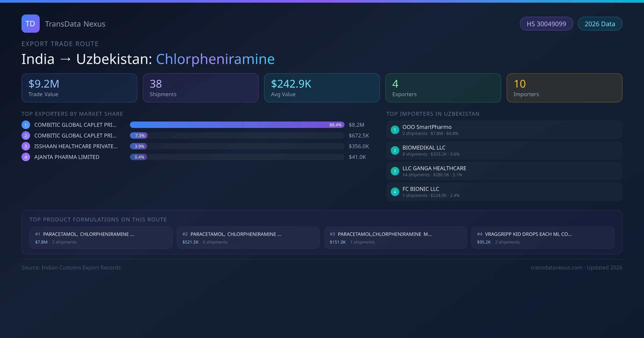
Task: Click LLC GANGA HEALTHCARE rank 3 badge
Action: [x=395, y=171]
